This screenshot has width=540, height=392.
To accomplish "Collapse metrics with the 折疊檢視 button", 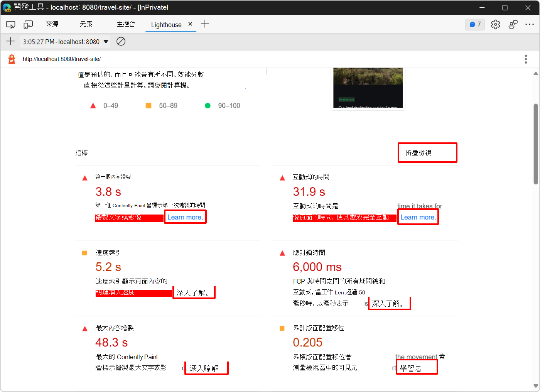I will click(x=427, y=152).
